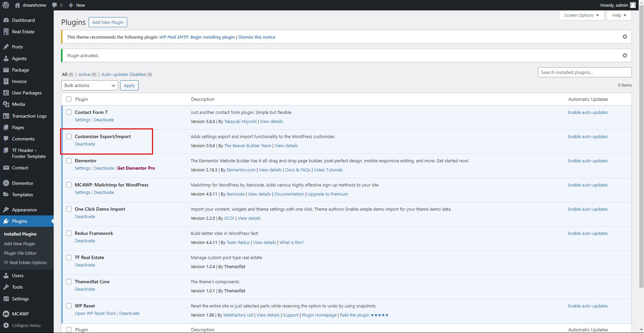644x333 pixels.
Task: Open Plugin File Editor submenu item
Action: coord(20,253)
